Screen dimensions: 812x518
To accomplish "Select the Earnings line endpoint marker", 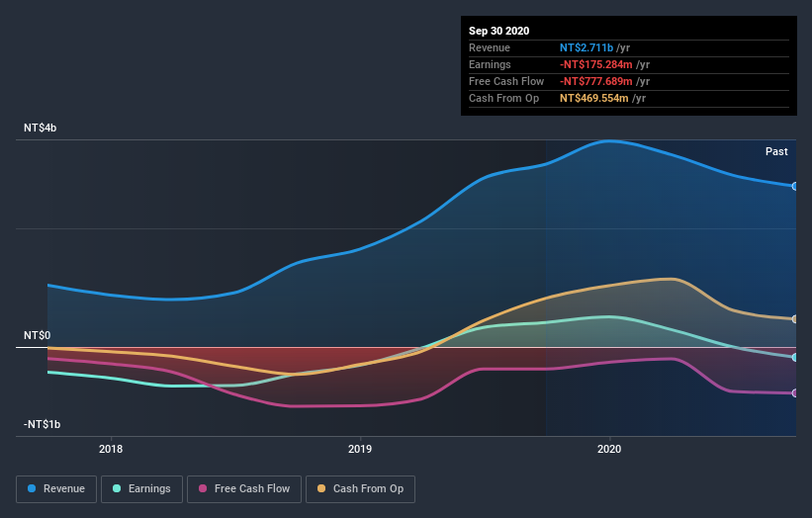I will (795, 358).
